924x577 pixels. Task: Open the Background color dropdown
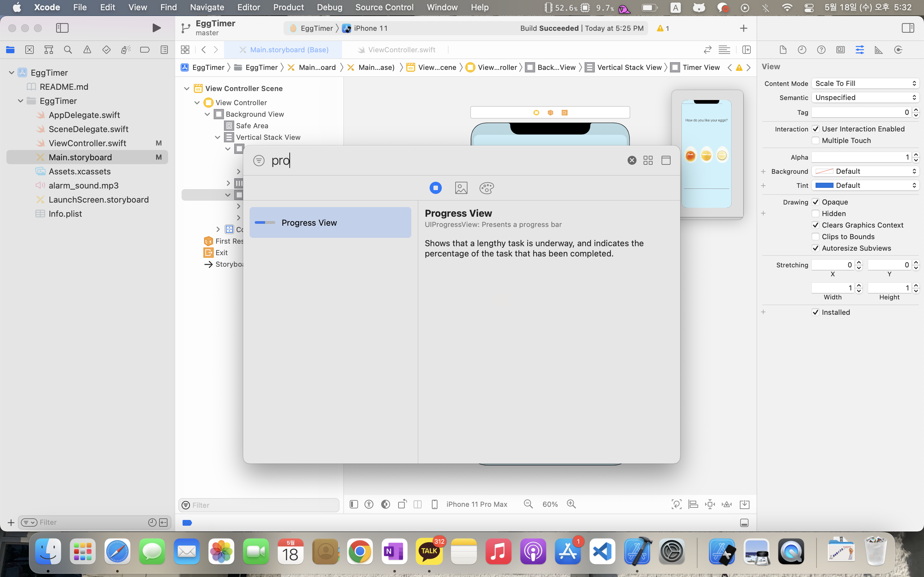pos(865,171)
